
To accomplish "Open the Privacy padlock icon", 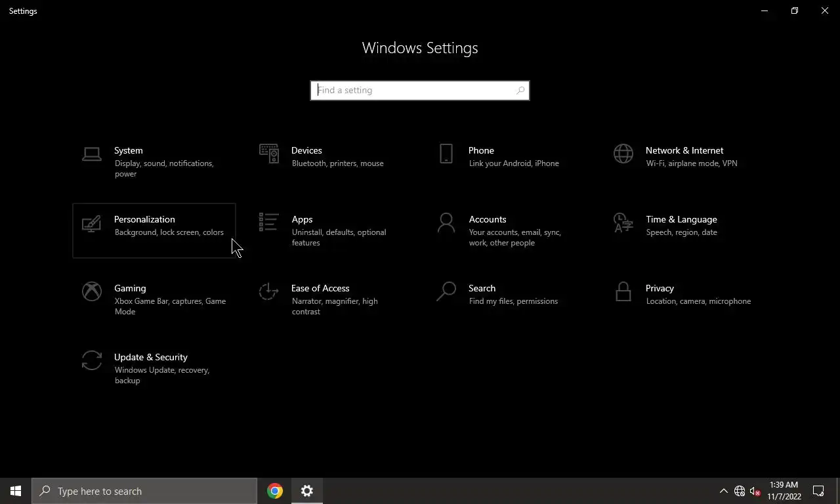I will (623, 291).
